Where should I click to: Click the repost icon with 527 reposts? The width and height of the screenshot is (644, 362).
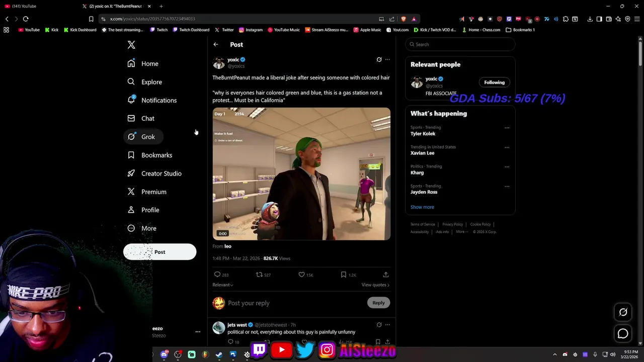[259, 275]
